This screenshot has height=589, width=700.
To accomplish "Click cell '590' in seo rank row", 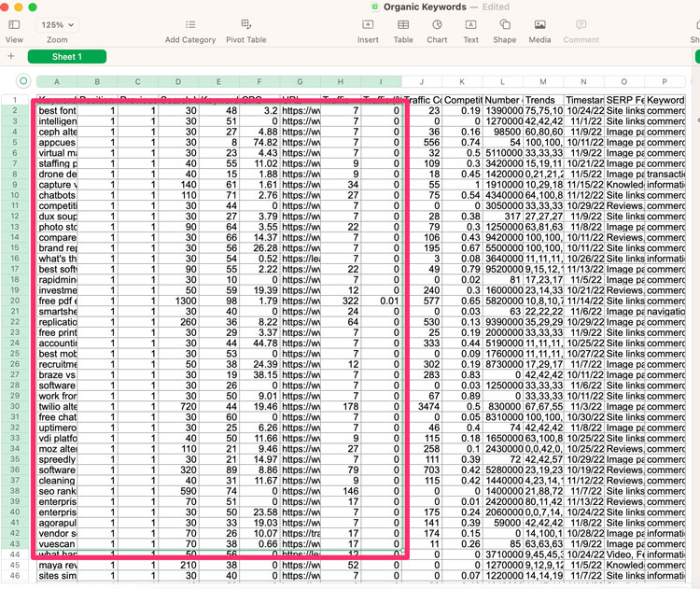I will coord(178,491).
